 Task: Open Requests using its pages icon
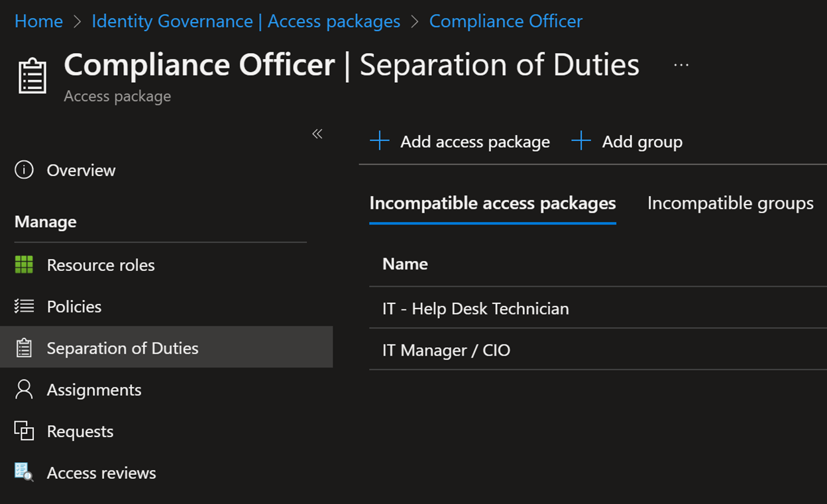[24, 430]
